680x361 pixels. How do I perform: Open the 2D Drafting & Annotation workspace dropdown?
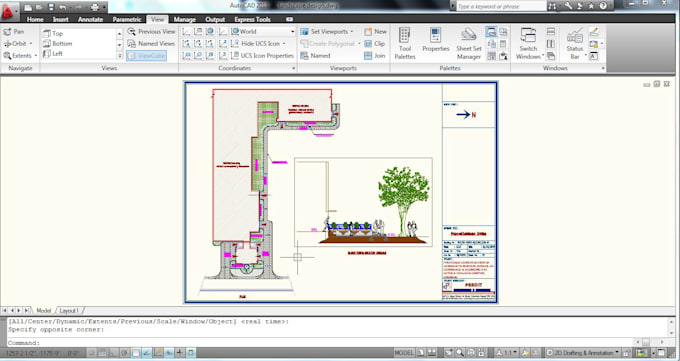(x=582, y=353)
